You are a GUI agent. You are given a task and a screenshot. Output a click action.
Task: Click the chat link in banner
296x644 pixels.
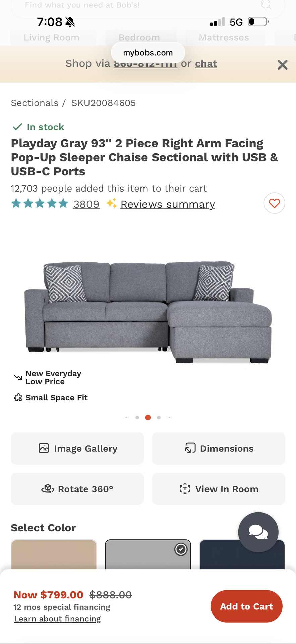point(206,64)
